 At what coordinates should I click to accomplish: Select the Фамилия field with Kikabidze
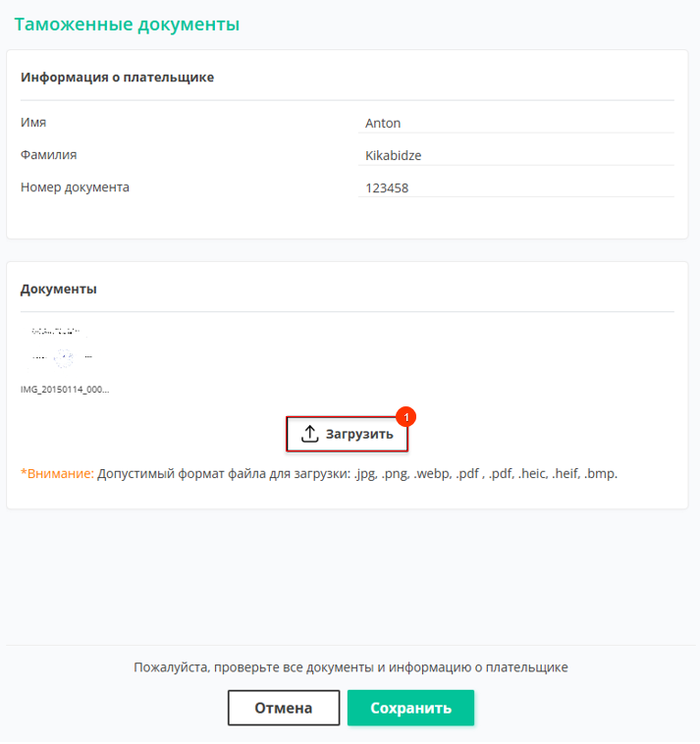pos(516,156)
